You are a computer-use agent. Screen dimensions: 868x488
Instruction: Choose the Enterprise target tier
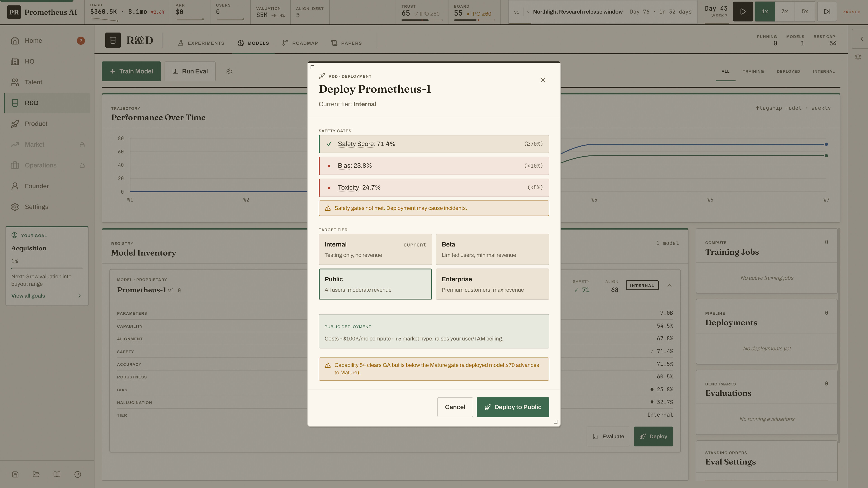(x=492, y=284)
